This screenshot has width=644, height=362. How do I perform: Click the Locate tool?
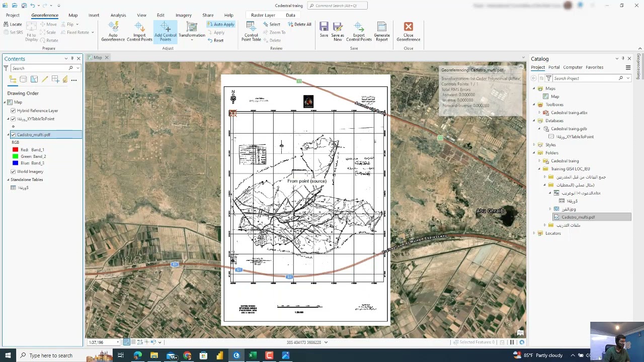13,24
